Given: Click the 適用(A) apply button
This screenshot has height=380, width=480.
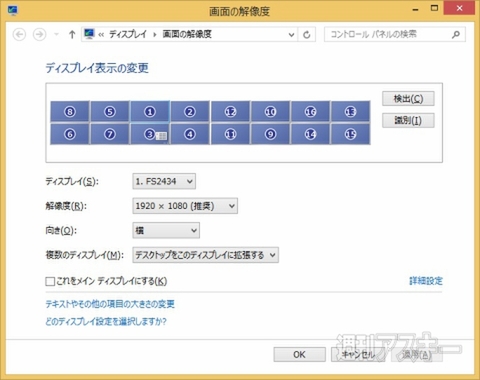Looking at the screenshot, I should 417,355.
